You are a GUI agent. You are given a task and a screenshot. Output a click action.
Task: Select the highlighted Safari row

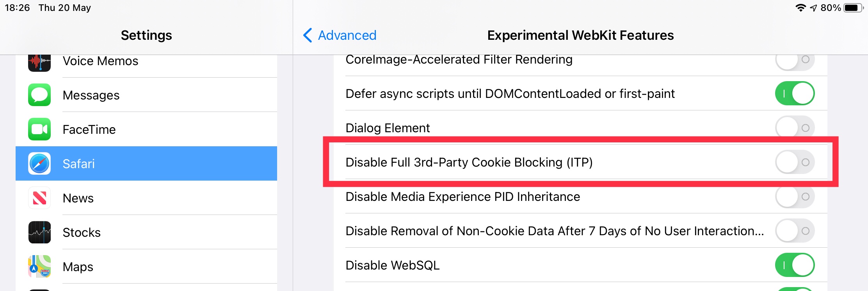point(146,164)
